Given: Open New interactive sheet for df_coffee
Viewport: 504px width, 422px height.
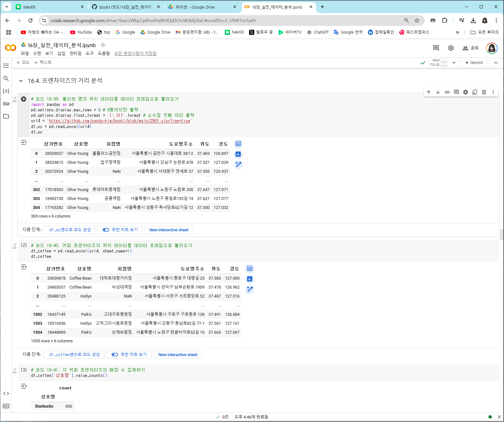Looking at the screenshot, I should (178, 354).
